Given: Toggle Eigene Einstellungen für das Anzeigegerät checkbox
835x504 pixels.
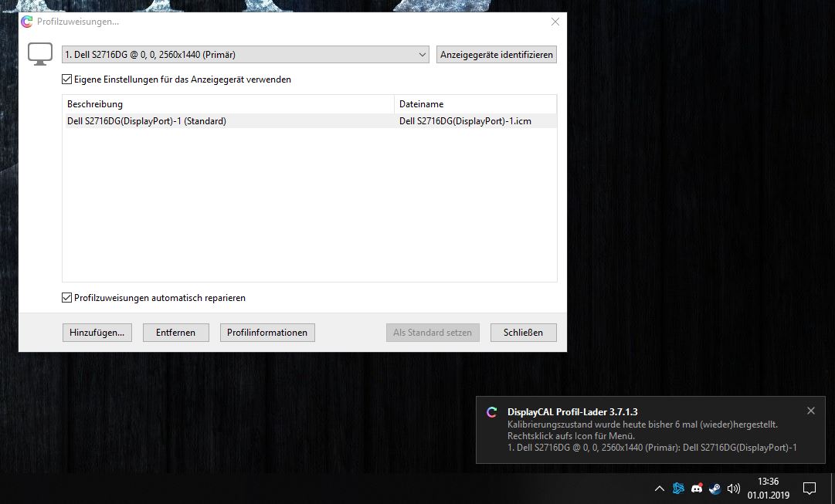Looking at the screenshot, I should (66, 79).
